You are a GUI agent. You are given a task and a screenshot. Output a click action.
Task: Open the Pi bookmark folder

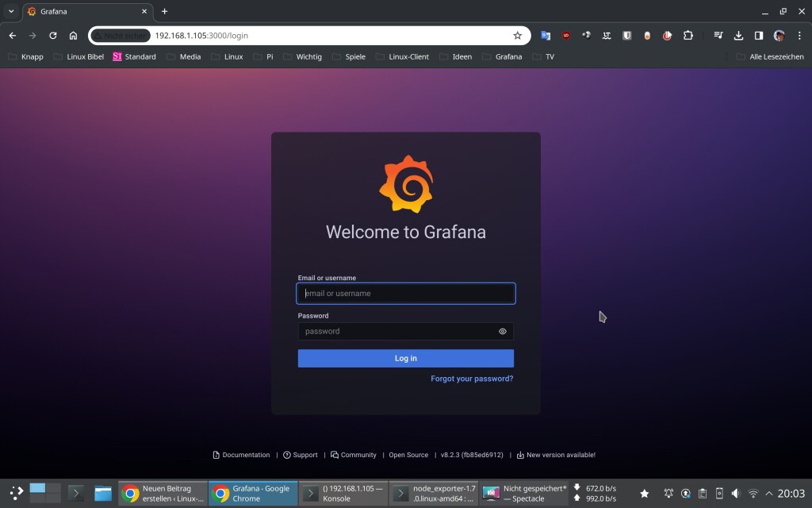(x=263, y=56)
